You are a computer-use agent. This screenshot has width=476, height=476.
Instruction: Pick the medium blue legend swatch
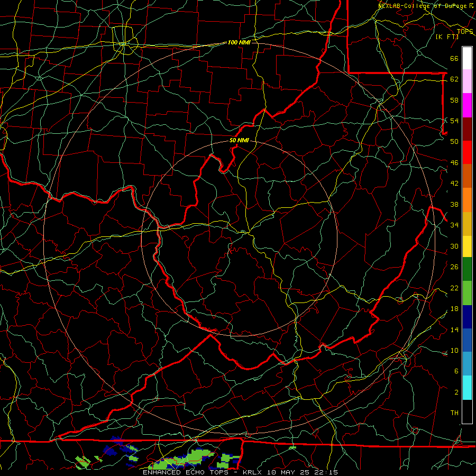coord(467,340)
